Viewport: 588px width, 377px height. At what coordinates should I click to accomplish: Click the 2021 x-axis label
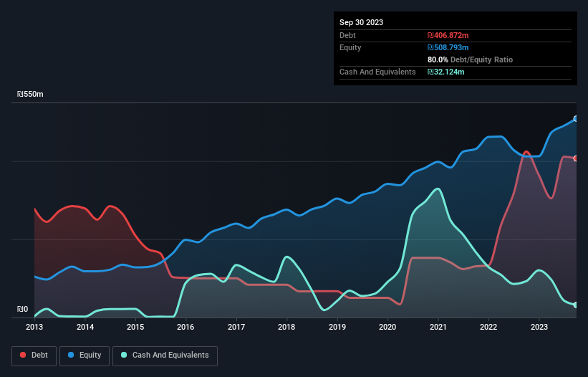point(438,327)
